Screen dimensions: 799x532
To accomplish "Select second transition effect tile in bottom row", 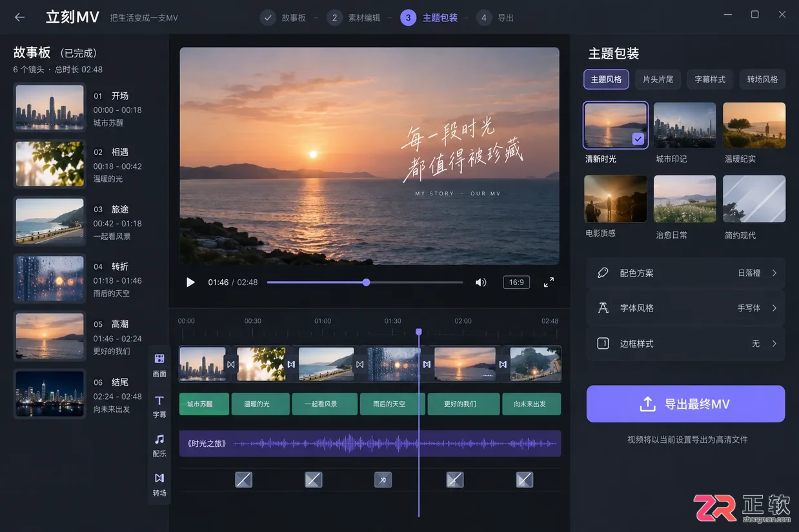I will click(x=313, y=479).
